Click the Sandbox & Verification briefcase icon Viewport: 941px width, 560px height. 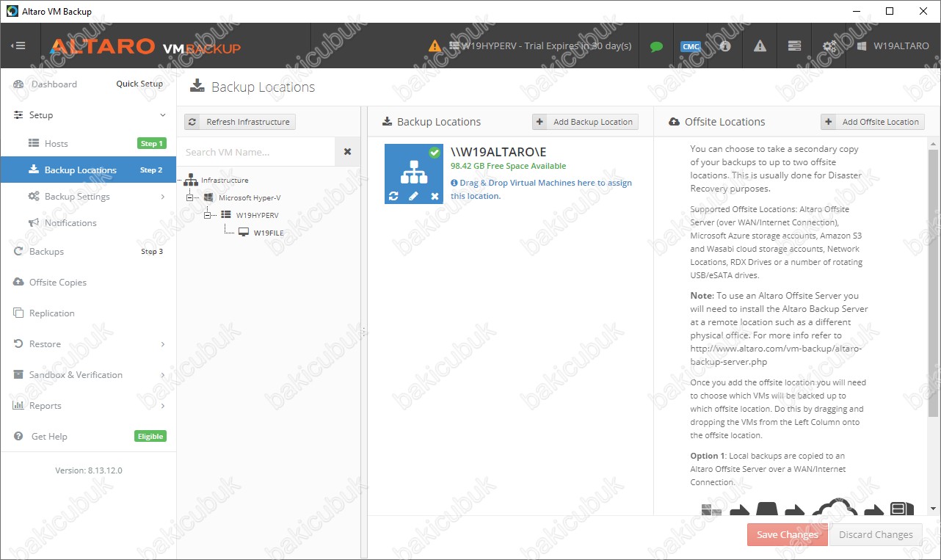18,374
